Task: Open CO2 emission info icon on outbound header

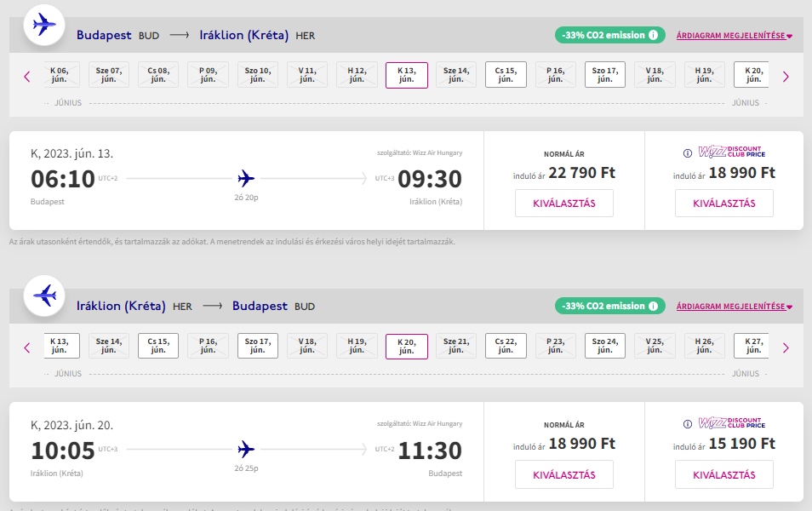Action: pyautogui.click(x=653, y=36)
